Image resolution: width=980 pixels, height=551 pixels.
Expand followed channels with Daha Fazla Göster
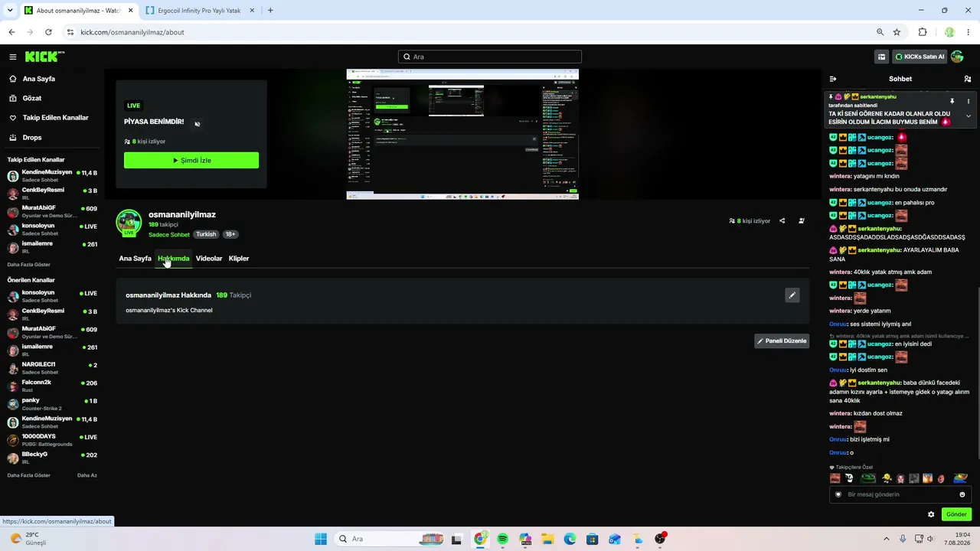point(29,265)
